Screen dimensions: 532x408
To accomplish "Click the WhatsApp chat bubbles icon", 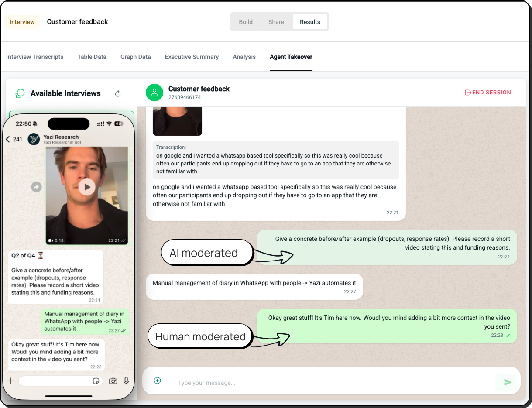I will [20, 93].
